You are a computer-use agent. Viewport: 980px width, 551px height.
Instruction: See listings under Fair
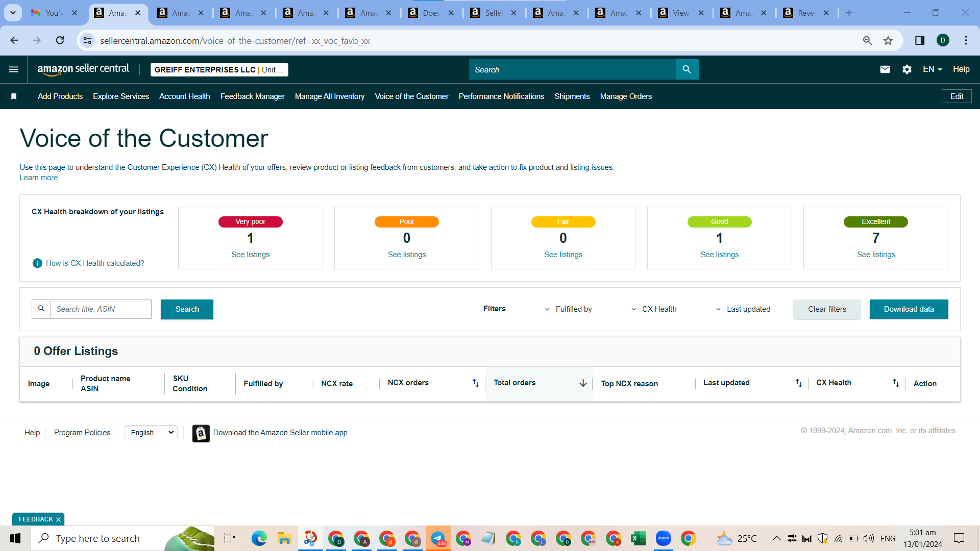tap(563, 255)
